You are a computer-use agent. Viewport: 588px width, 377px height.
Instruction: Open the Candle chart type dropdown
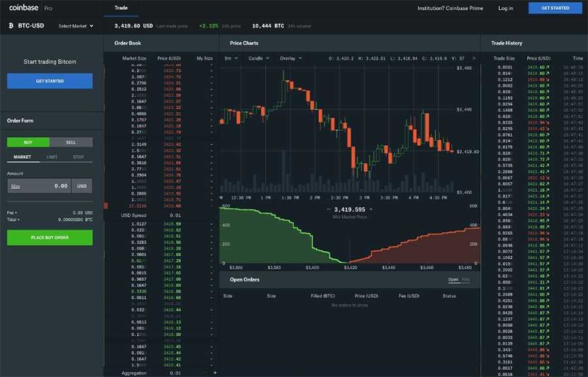click(x=259, y=57)
